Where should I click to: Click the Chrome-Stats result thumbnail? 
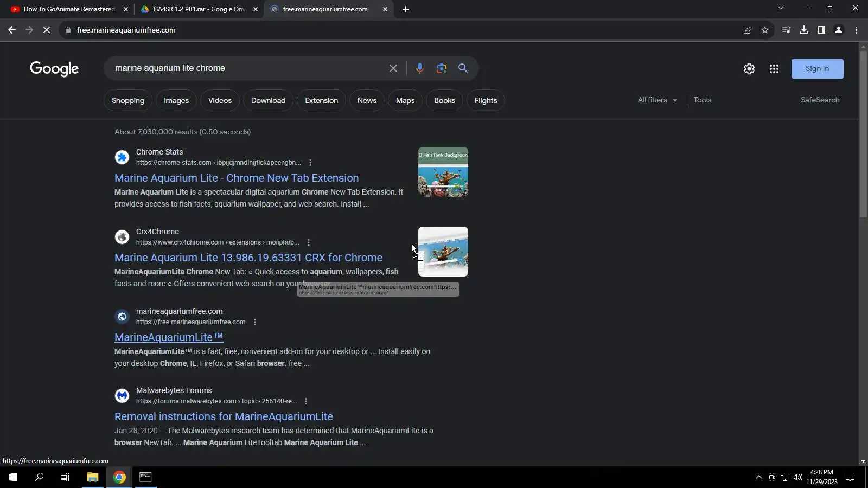[x=443, y=172]
